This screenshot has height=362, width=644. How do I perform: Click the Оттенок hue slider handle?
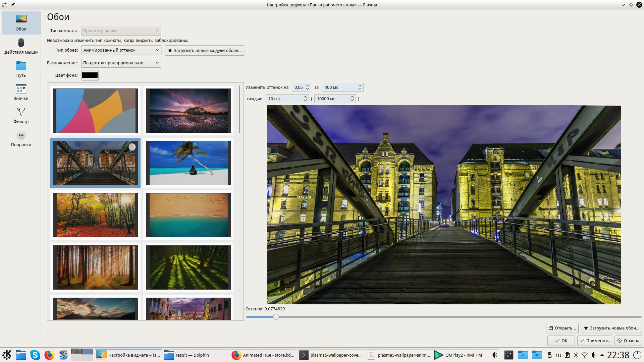tap(276, 317)
